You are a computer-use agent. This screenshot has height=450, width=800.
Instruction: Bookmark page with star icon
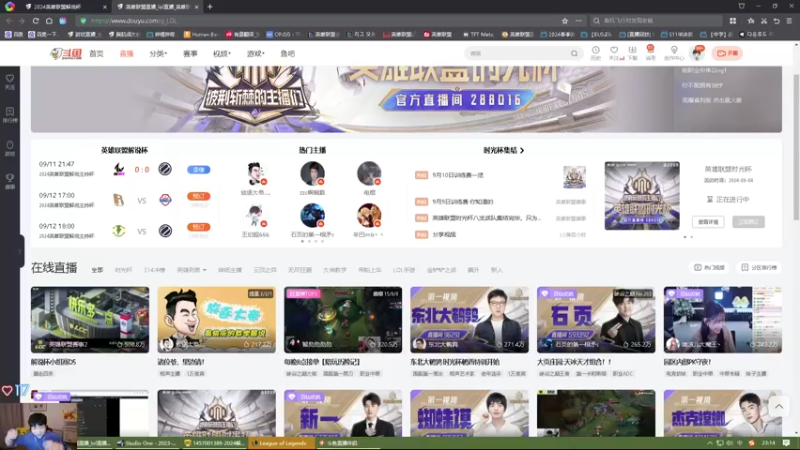[x=565, y=21]
